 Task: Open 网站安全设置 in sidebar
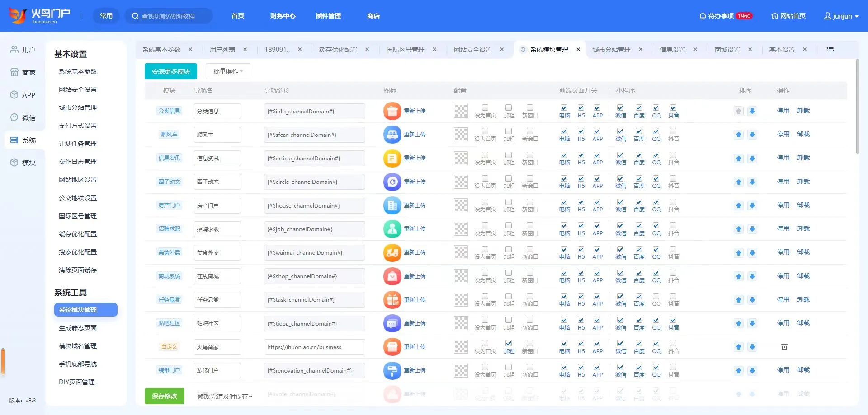tap(78, 89)
